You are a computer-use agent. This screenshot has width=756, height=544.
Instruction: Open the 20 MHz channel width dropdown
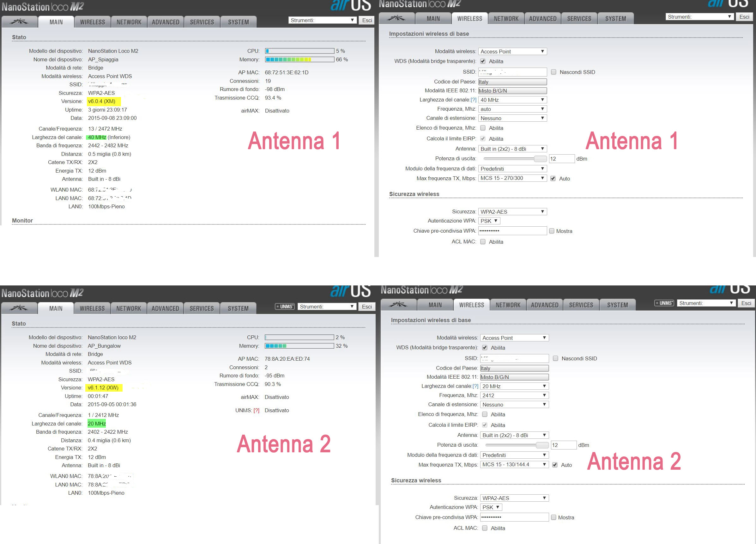point(515,386)
